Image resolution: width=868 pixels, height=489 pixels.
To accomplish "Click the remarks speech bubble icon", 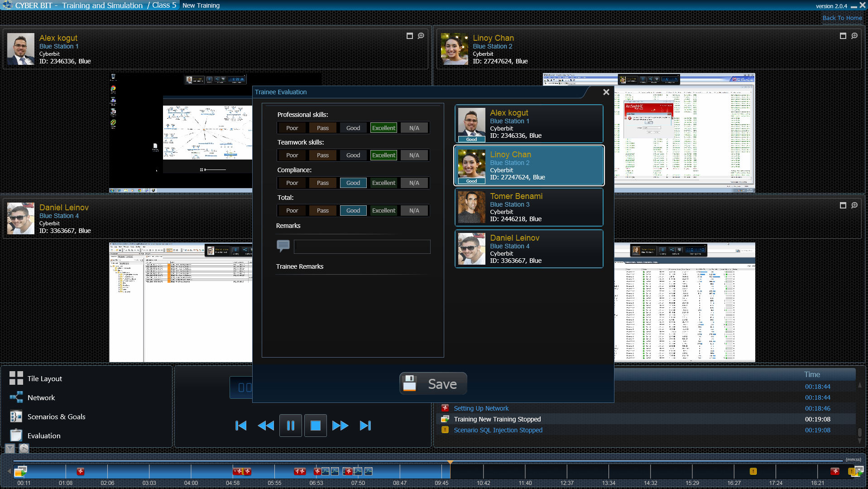I will tap(283, 246).
